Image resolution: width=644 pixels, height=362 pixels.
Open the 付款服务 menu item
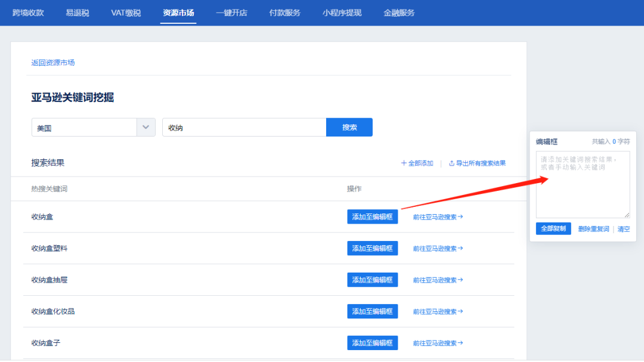[284, 13]
